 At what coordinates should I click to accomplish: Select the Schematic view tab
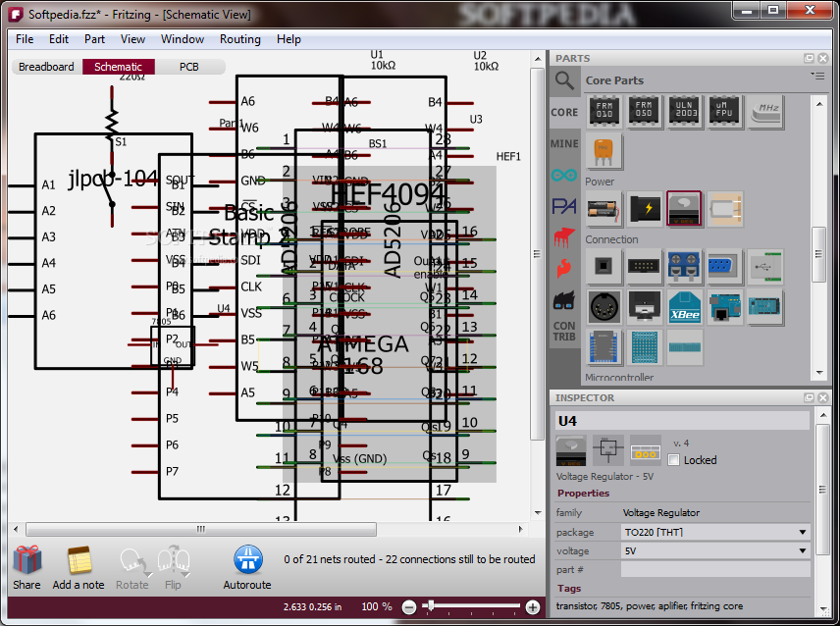[119, 67]
